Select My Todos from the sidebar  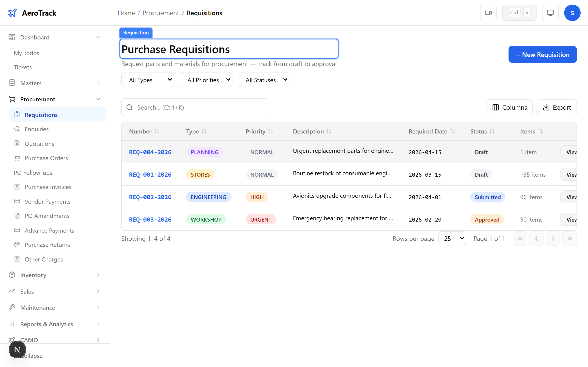26,53
